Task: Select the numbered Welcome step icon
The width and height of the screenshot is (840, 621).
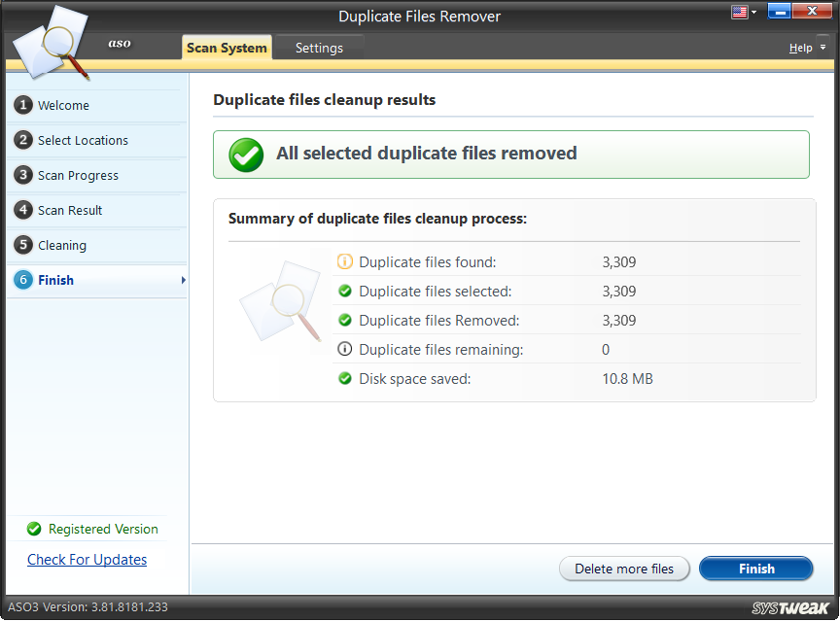Action: click(x=22, y=105)
